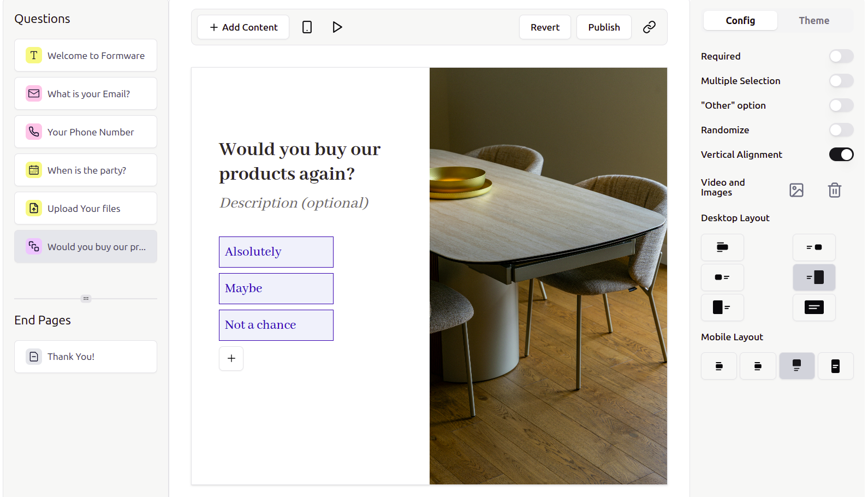Screen dimensions: 868x497
Task: Open the Config tab
Action: 740,20
